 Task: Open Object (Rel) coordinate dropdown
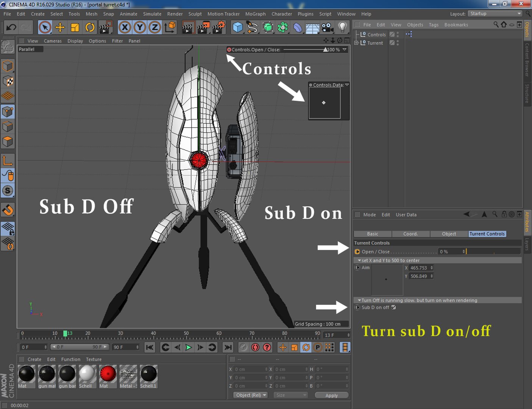pyautogui.click(x=250, y=395)
